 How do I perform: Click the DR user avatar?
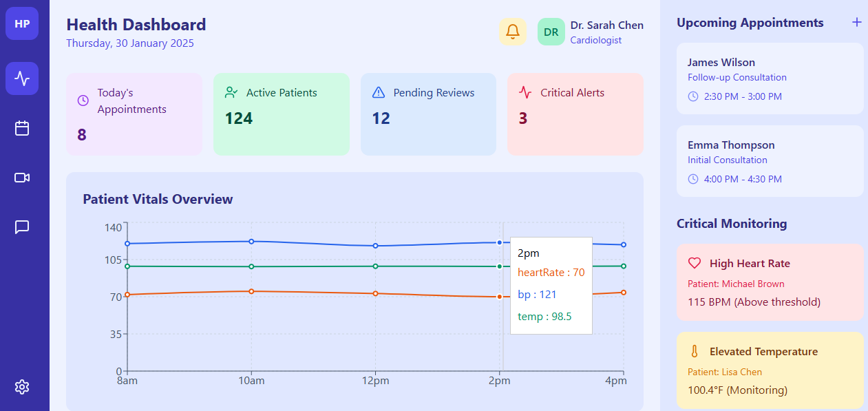pos(551,32)
